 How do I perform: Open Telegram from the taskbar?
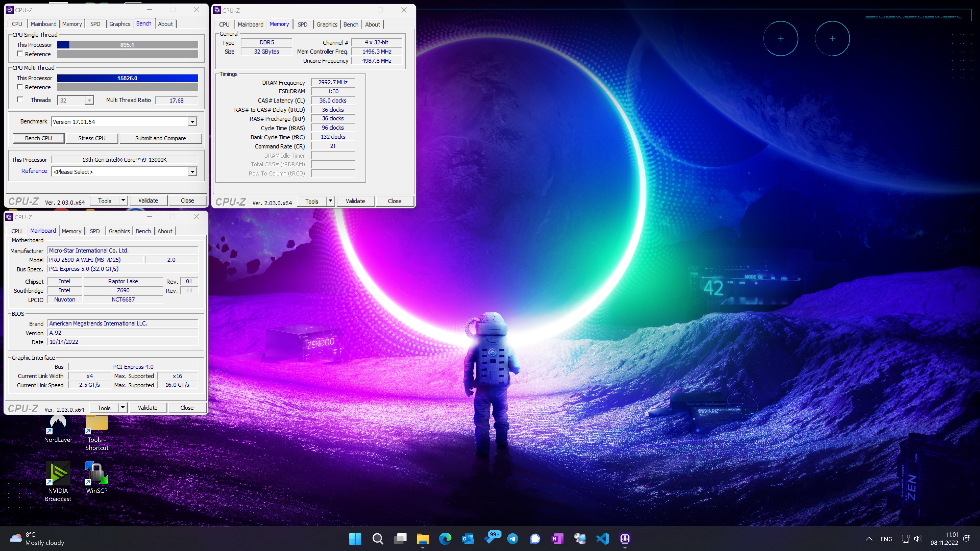tap(512, 539)
